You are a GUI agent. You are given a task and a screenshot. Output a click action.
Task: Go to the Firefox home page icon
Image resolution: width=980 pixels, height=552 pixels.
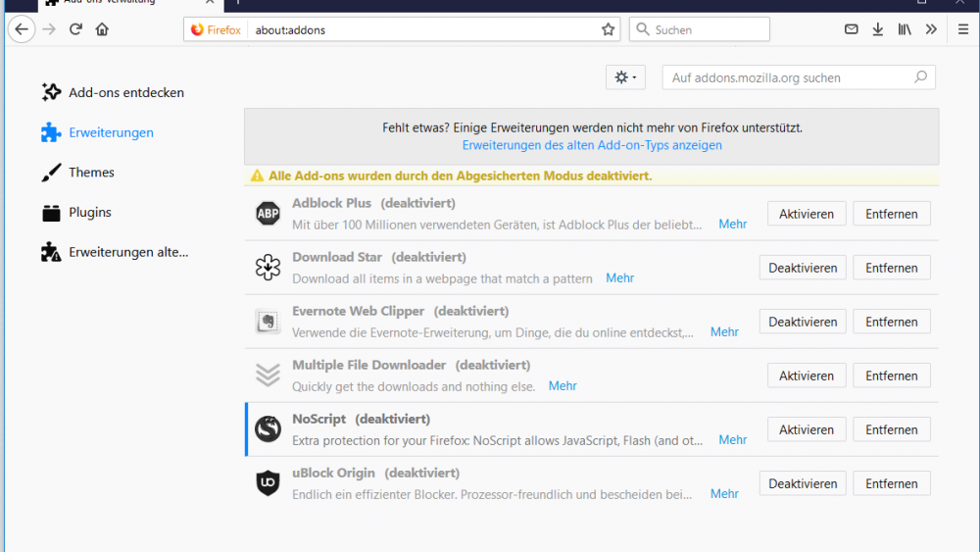click(102, 29)
